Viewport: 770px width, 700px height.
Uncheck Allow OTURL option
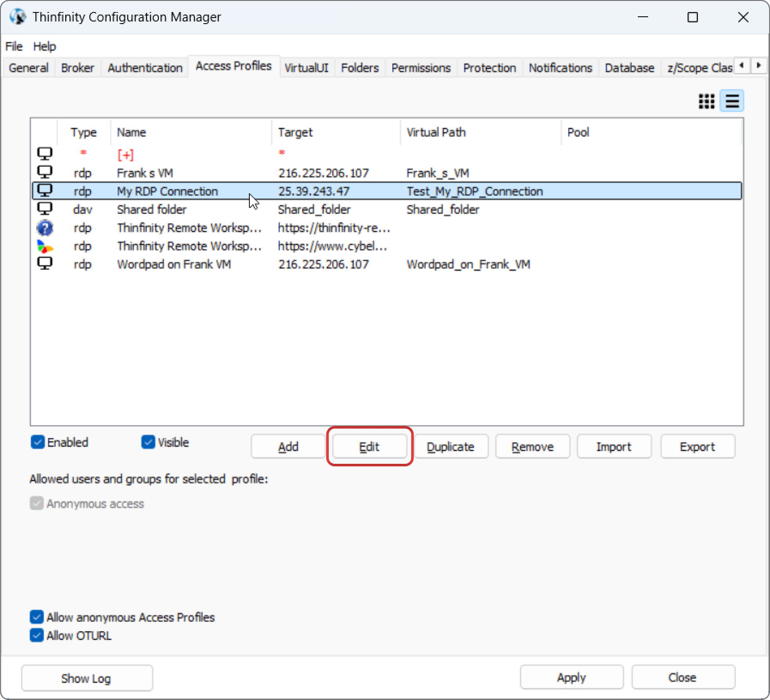(x=36, y=635)
